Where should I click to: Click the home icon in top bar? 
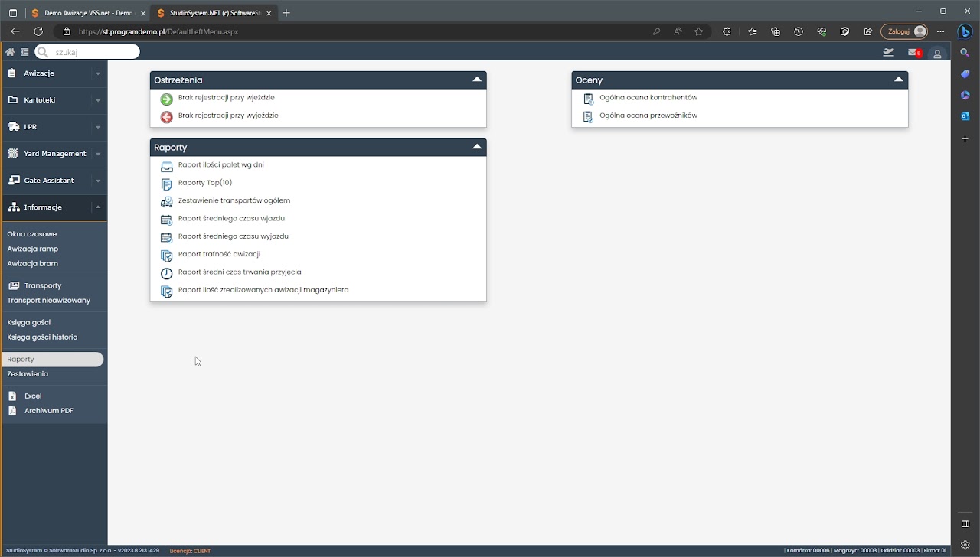pos(10,52)
